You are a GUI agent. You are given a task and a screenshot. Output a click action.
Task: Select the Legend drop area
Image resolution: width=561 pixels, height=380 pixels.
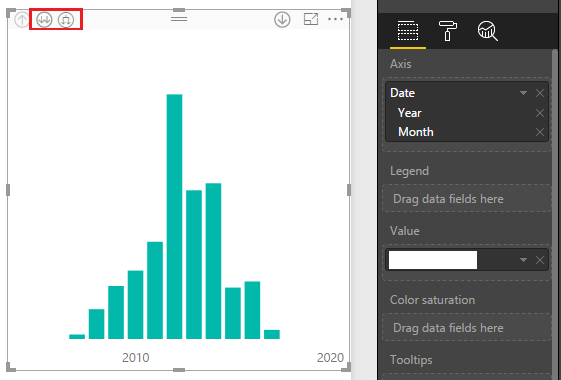click(467, 199)
